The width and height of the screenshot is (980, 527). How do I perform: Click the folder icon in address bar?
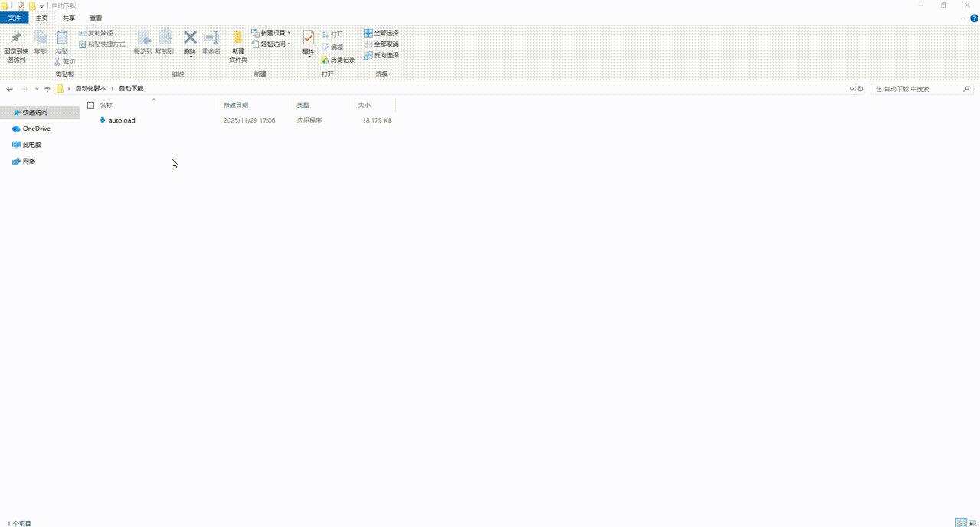tap(60, 89)
